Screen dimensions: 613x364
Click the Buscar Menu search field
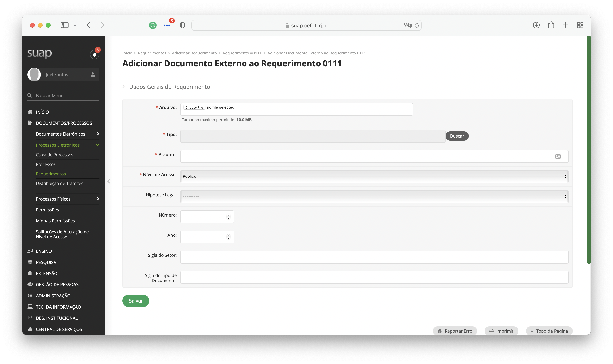click(x=63, y=95)
